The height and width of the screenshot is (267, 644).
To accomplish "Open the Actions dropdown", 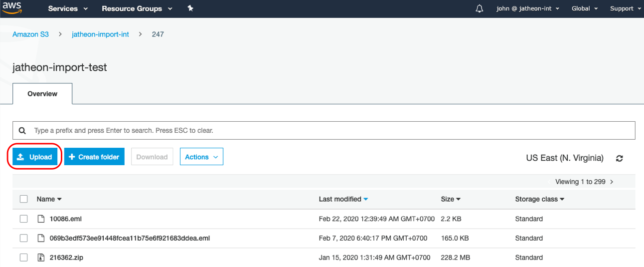I will point(201,157).
